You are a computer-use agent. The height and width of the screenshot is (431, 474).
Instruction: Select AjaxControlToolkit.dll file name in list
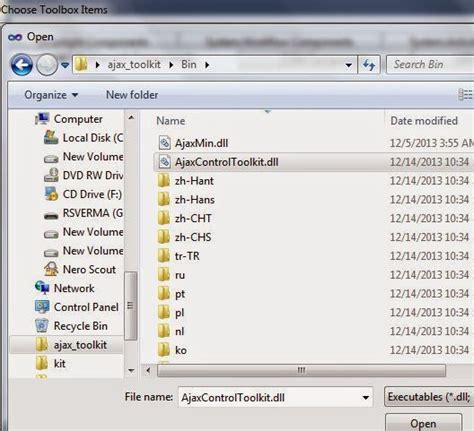tap(227, 162)
